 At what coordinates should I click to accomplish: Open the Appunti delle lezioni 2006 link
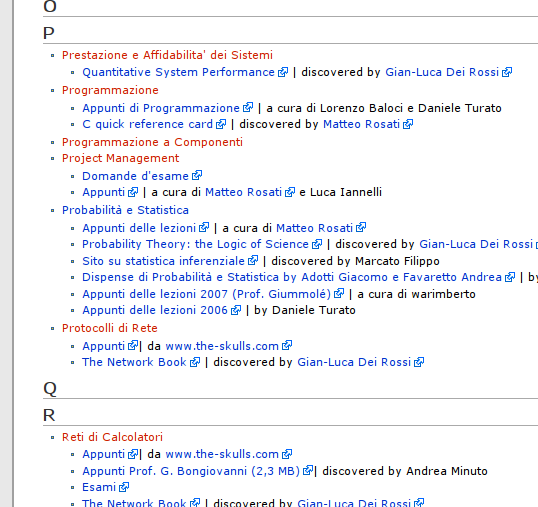tap(155, 310)
